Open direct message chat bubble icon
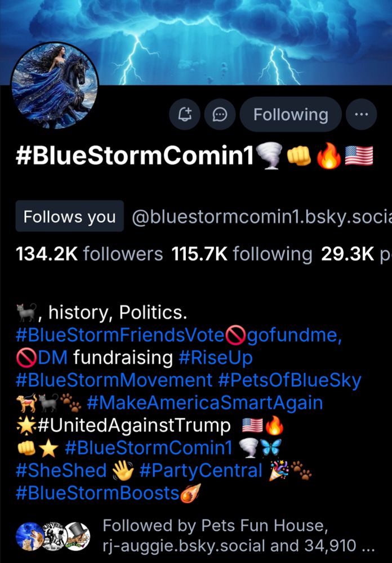Viewport: 392px width, 563px height. tap(220, 114)
